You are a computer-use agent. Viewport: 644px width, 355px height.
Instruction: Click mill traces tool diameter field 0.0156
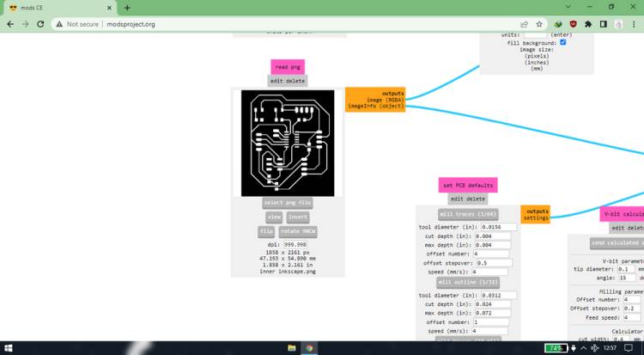tap(499, 227)
